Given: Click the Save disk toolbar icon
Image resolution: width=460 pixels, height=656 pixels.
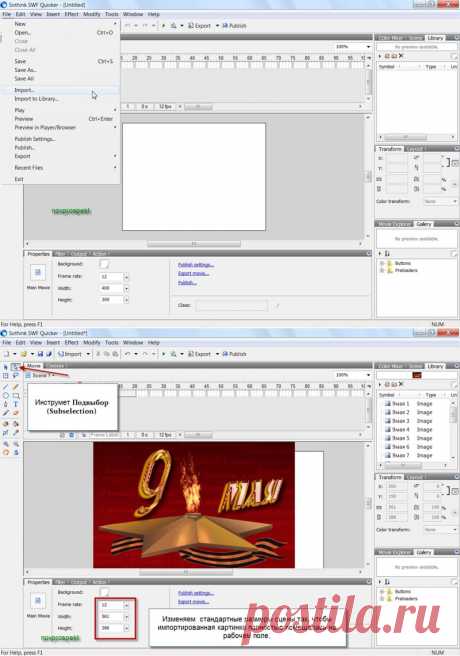Looking at the screenshot, I should pos(40,354).
